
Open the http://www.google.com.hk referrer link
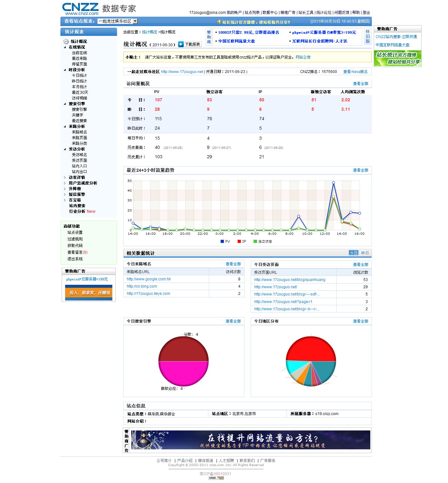[x=149, y=279]
